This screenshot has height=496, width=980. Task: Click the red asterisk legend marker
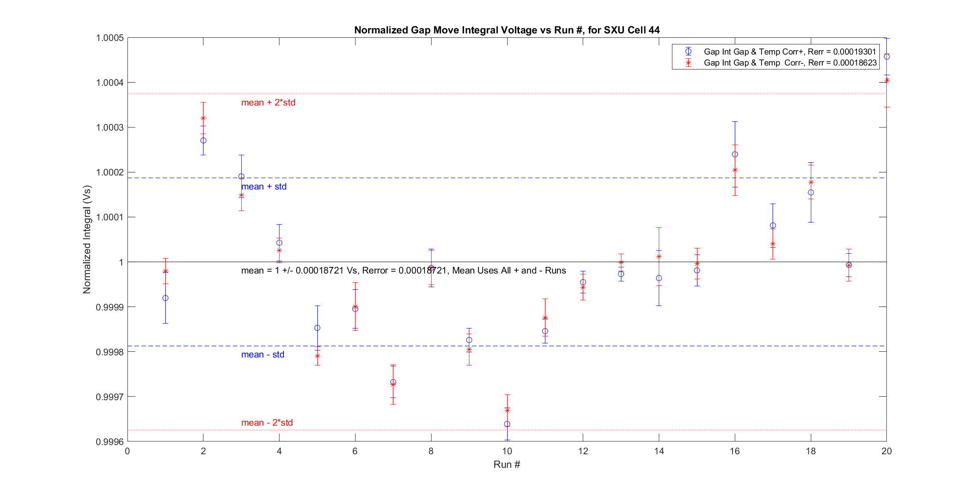point(688,63)
